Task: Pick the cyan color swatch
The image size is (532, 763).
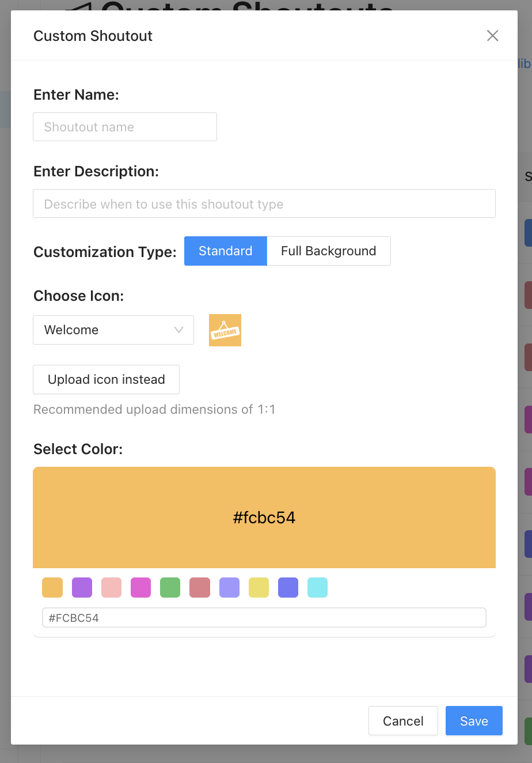Action: [317, 588]
